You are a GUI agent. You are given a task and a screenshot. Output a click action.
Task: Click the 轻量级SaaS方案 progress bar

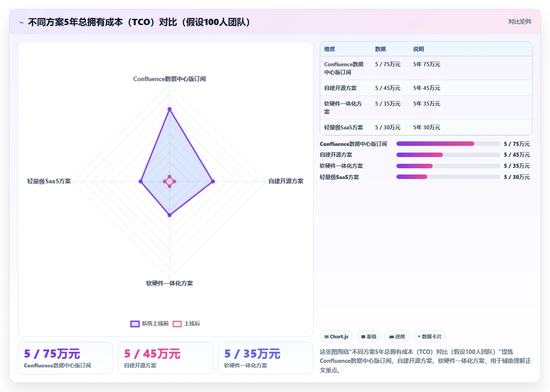pos(448,177)
